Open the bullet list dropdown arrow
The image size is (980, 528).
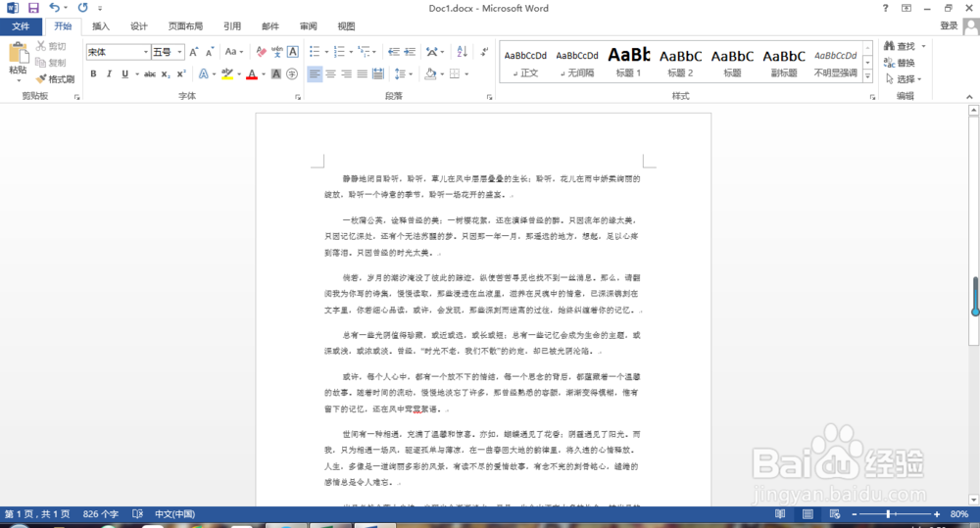click(326, 52)
